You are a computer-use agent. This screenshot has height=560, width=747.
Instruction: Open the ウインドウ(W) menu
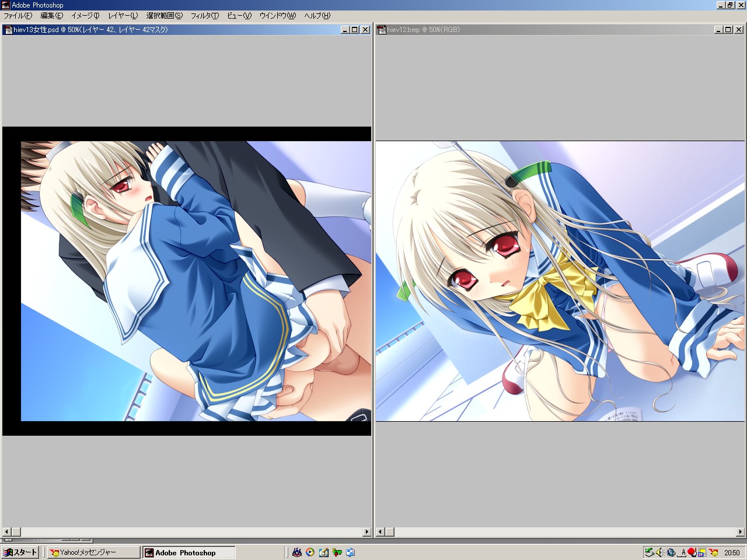(x=277, y=16)
